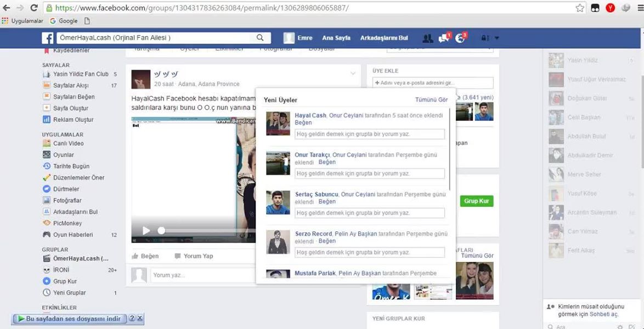
Task: Reload the page with refresh icon
Action: [x=34, y=8]
